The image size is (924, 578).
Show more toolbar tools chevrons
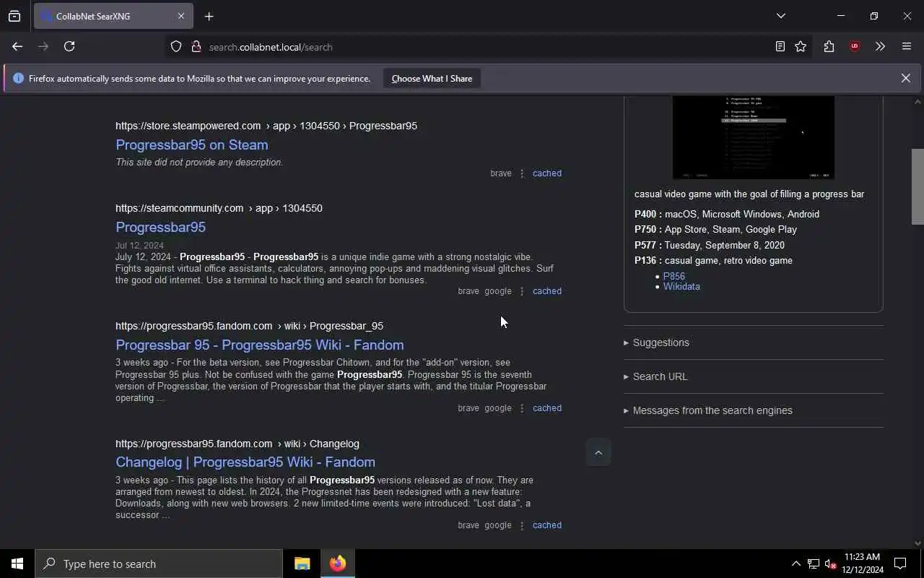pyautogui.click(x=880, y=46)
